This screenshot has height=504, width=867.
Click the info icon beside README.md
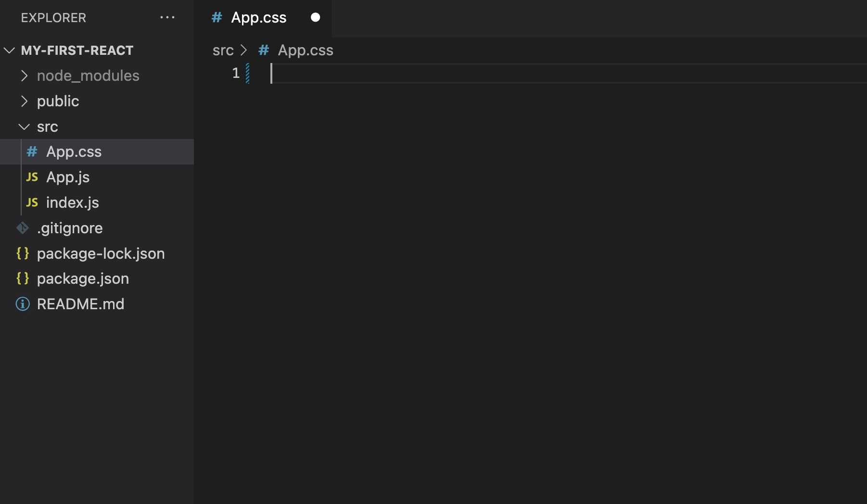[x=23, y=303]
